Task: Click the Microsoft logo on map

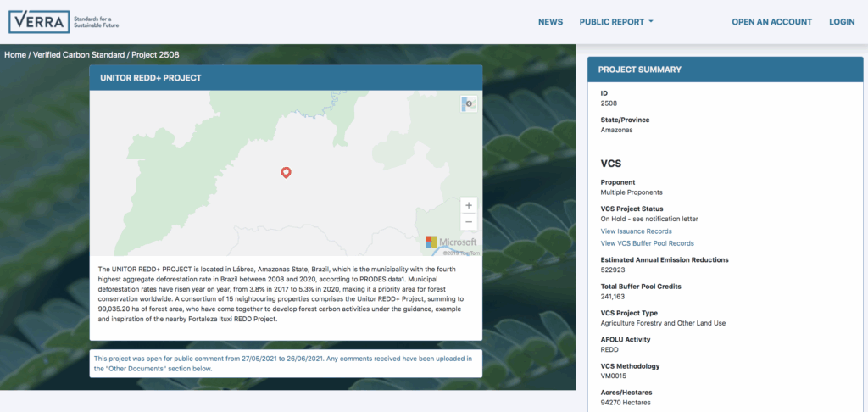Action: 451,242
